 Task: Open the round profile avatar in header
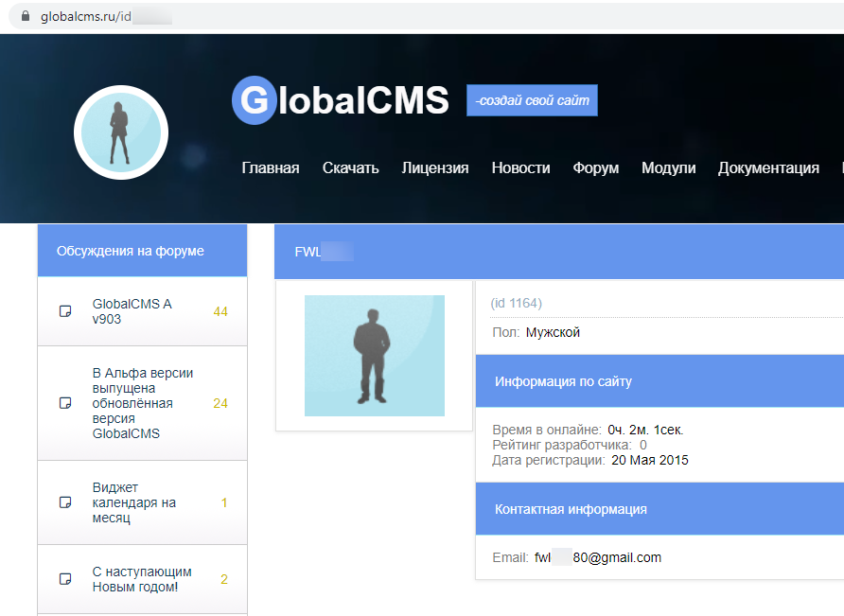[121, 132]
